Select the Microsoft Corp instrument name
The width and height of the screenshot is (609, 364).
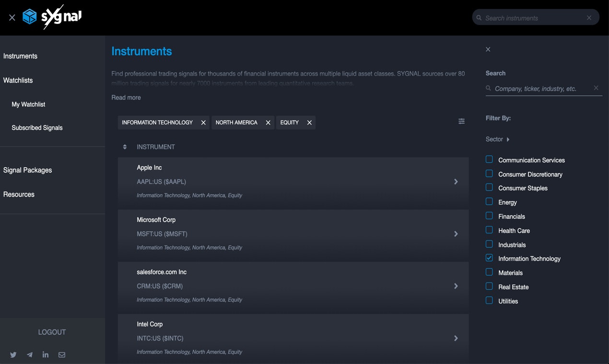156,220
